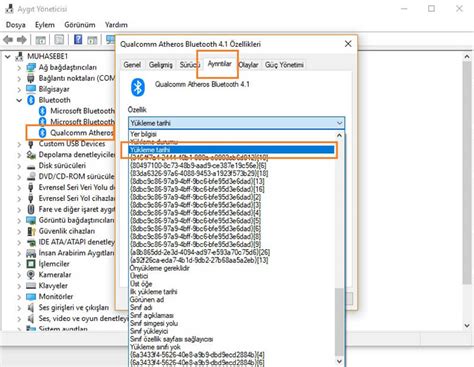The width and height of the screenshot is (474, 367).
Task: Click the Görüntü bağdaştırıcıları display icon
Action: coord(31,220)
